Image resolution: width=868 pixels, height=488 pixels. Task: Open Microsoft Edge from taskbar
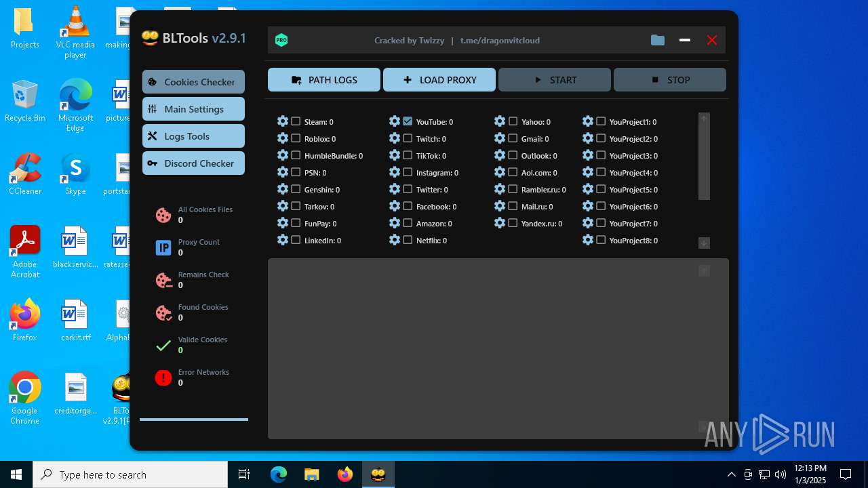[279, 474]
